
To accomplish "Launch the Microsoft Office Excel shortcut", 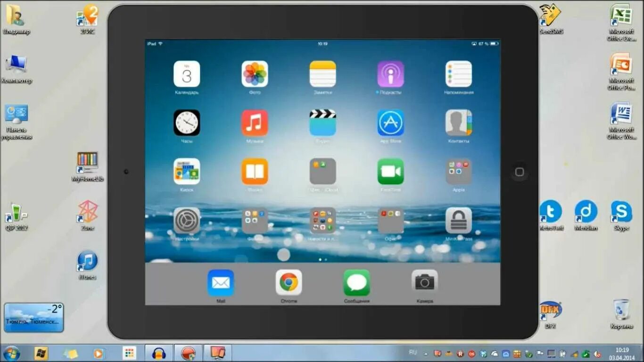I will [621, 22].
